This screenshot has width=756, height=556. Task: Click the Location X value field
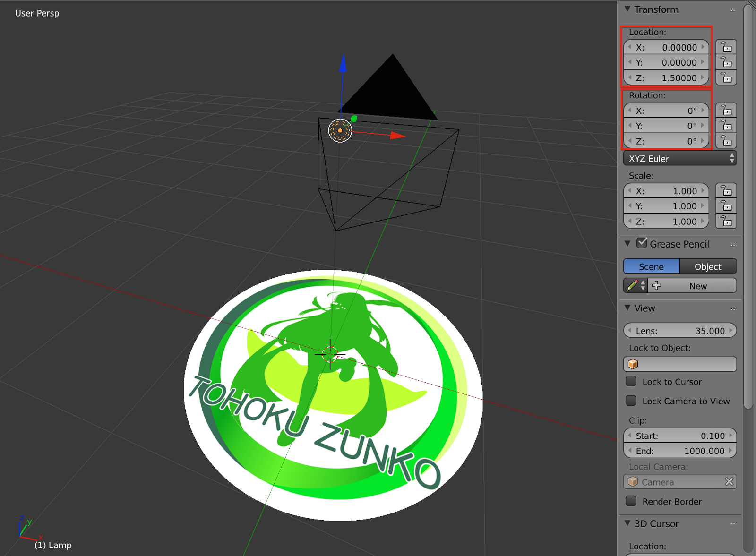click(666, 47)
